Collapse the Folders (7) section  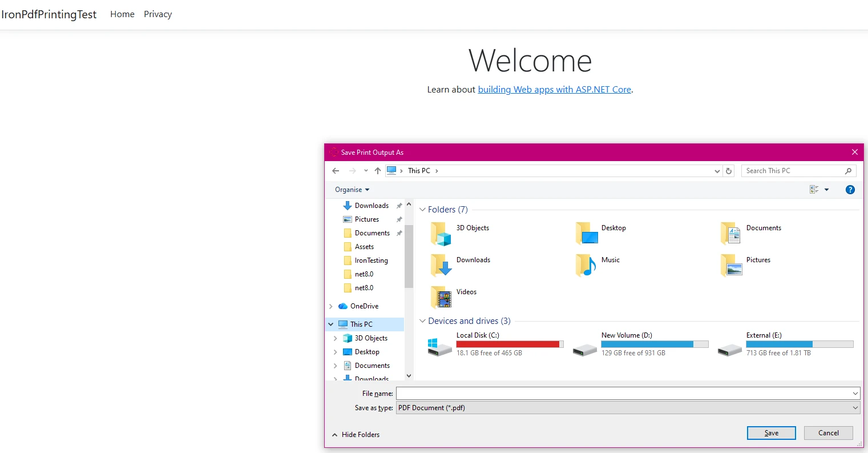(422, 209)
